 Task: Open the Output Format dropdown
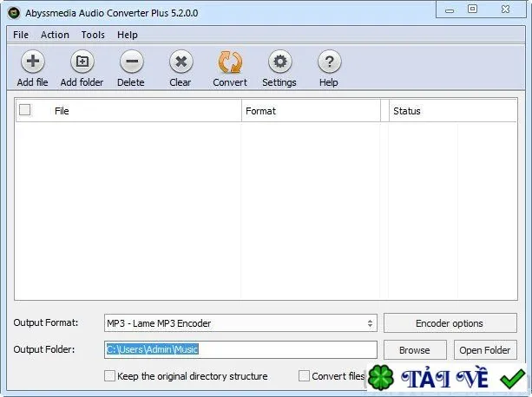[x=240, y=323]
